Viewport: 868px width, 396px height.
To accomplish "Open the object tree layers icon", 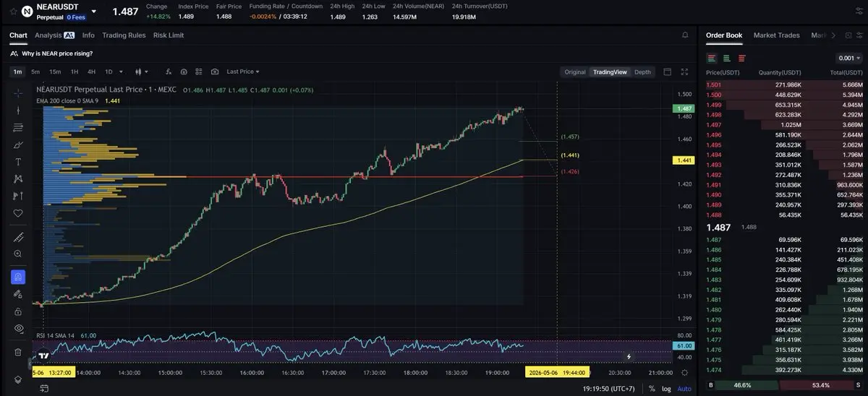I will [x=18, y=379].
